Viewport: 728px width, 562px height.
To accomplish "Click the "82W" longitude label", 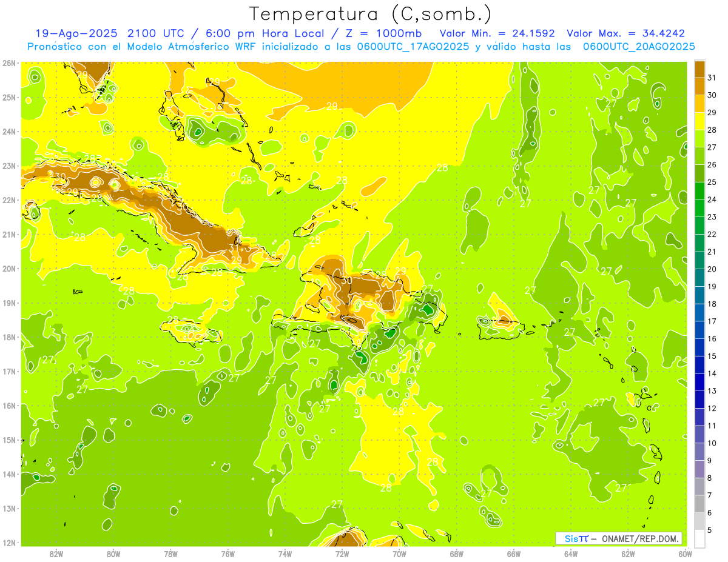I will [56, 554].
